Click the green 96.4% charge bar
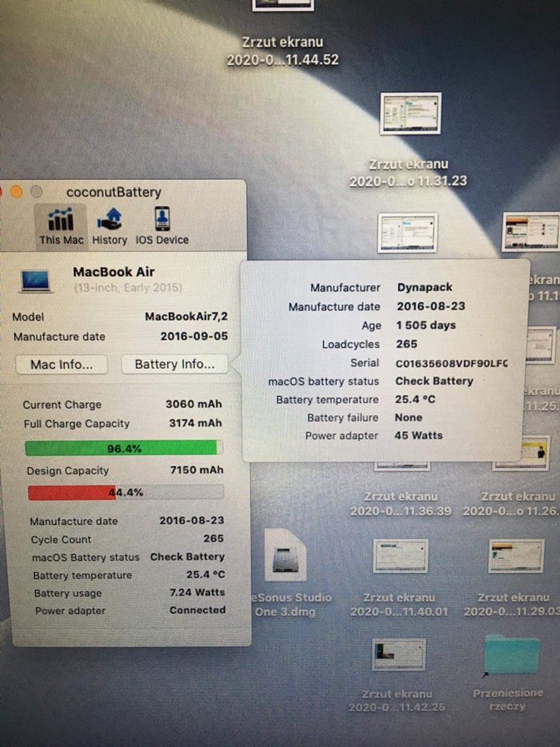Image resolution: width=560 pixels, height=747 pixels. [x=124, y=448]
